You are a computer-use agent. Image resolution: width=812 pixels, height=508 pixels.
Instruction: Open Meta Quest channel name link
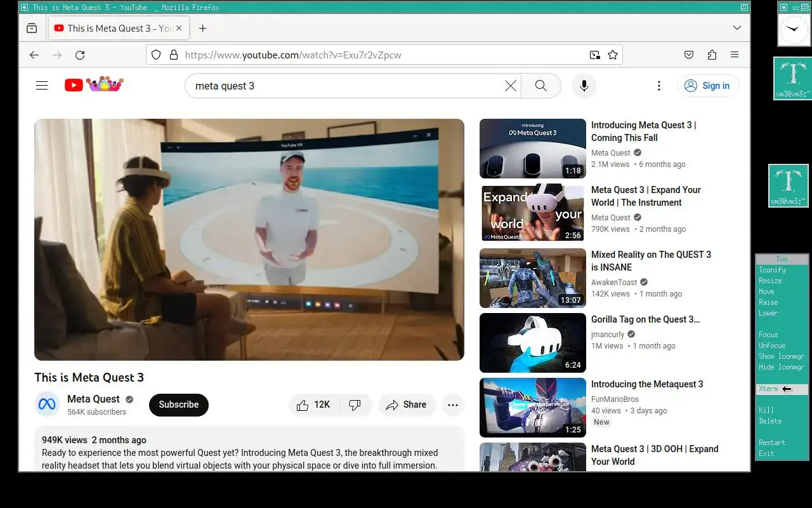click(x=93, y=399)
